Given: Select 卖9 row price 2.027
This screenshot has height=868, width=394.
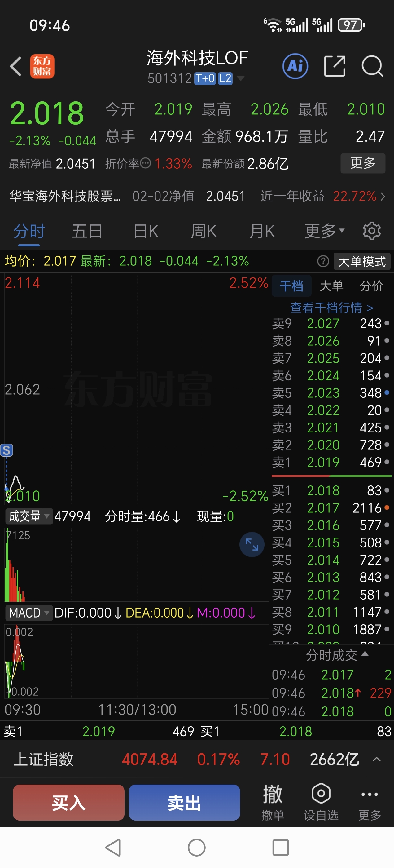Looking at the screenshot, I should pyautogui.click(x=331, y=323).
